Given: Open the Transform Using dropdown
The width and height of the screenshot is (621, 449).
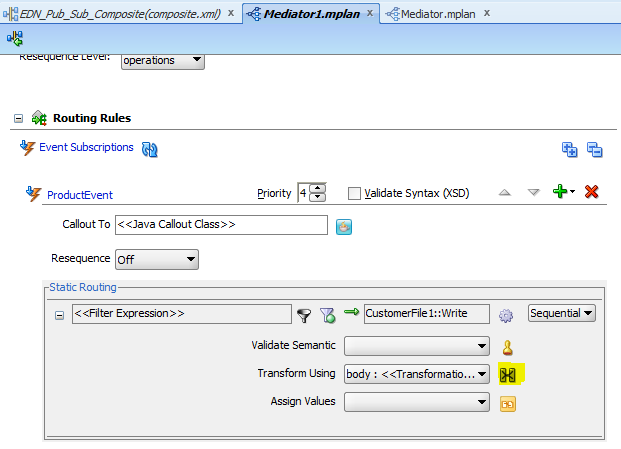Looking at the screenshot, I should tap(417, 374).
